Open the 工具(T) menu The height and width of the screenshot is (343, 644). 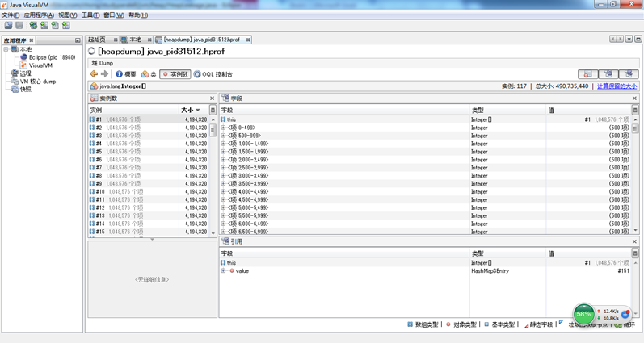tap(90, 15)
